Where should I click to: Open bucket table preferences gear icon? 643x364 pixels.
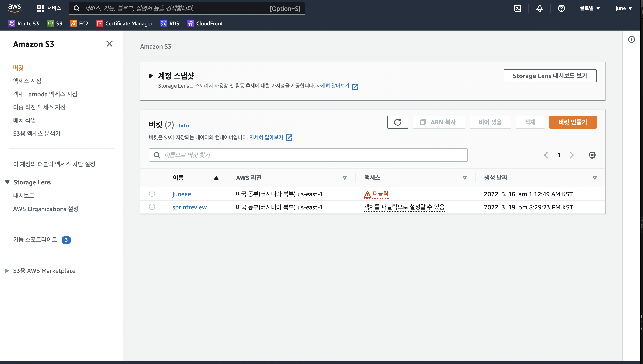(592, 155)
